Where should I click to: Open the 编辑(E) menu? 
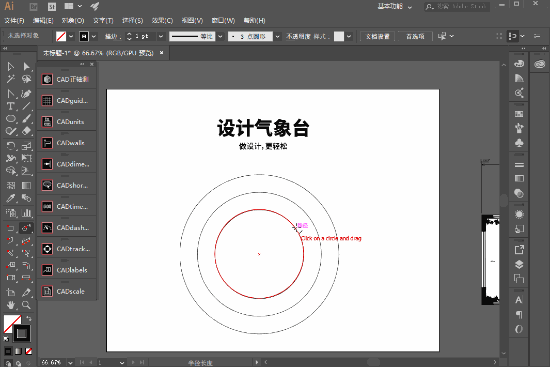point(43,21)
